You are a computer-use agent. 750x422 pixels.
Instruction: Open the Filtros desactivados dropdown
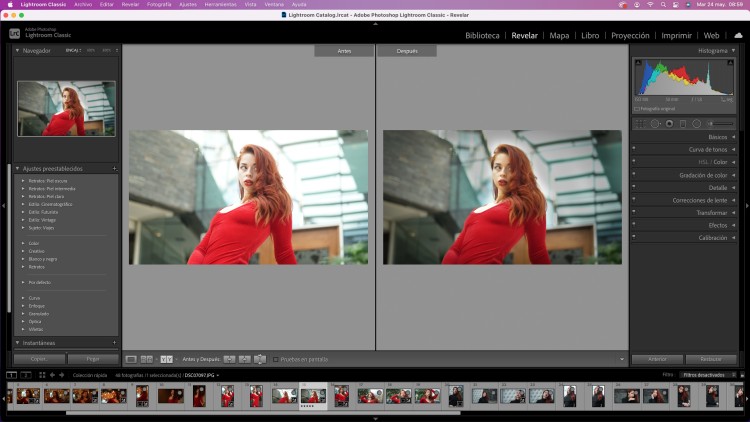tap(707, 375)
